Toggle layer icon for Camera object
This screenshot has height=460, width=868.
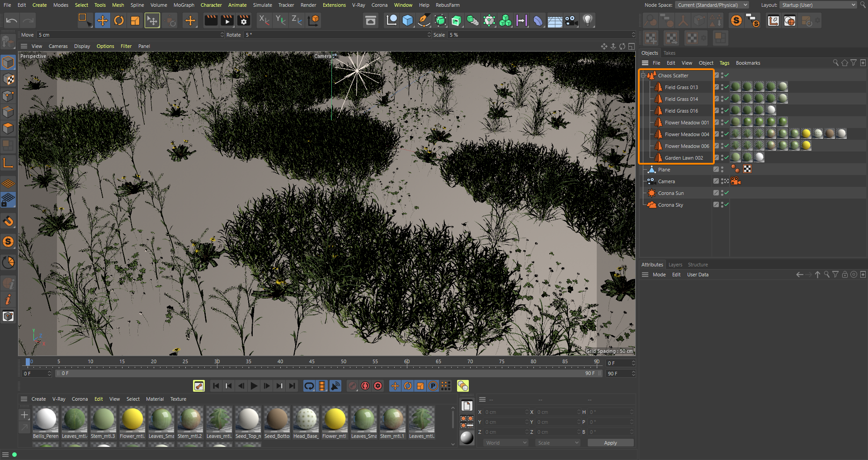(x=716, y=181)
